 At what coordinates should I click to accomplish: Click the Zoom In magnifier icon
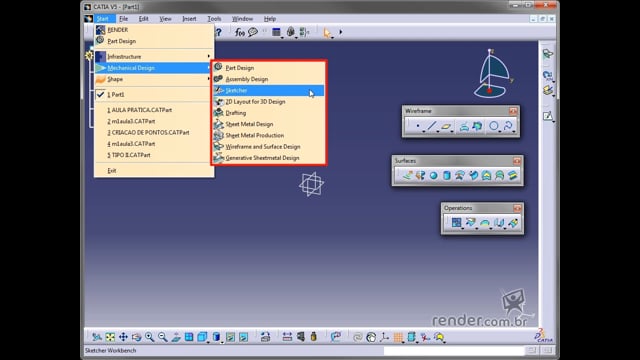[149, 337]
